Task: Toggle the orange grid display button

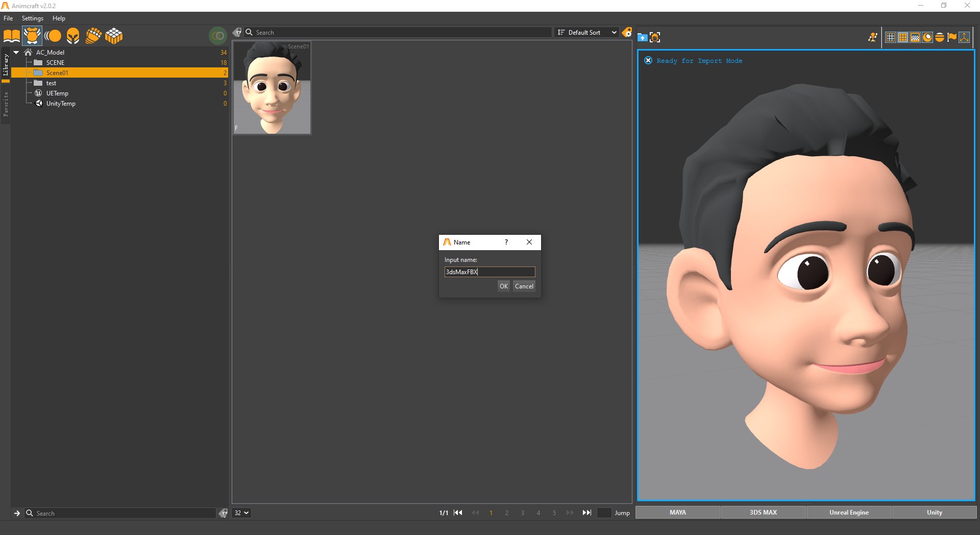Action: tap(903, 37)
